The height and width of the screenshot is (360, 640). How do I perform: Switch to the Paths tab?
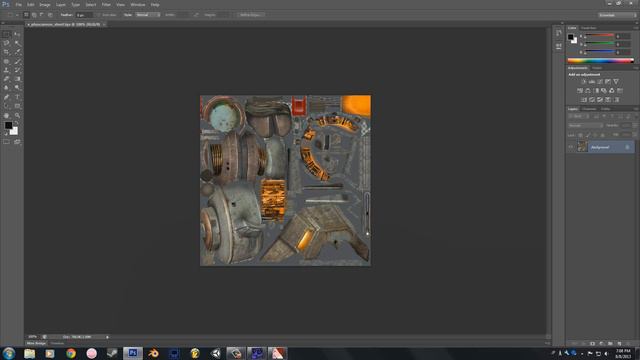(605, 109)
